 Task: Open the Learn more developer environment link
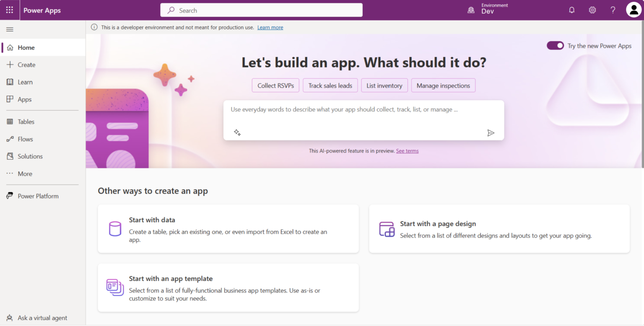pos(270,27)
